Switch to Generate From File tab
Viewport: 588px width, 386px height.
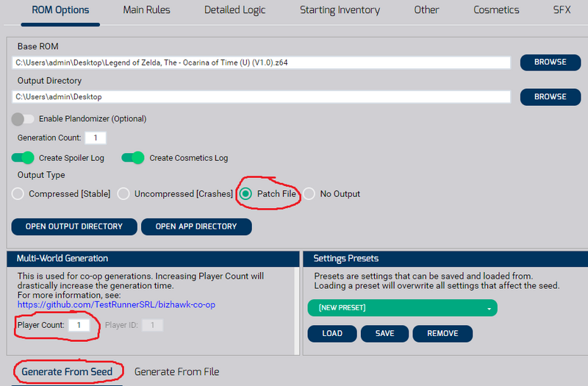click(x=176, y=372)
